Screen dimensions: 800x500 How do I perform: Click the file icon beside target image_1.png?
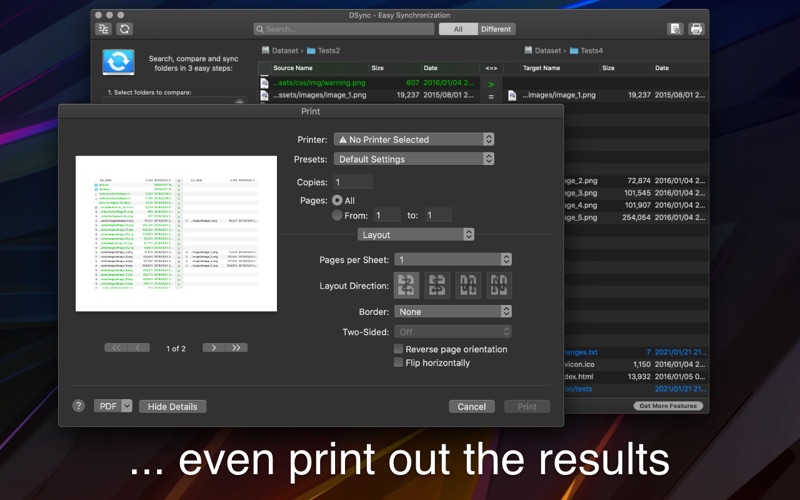512,95
